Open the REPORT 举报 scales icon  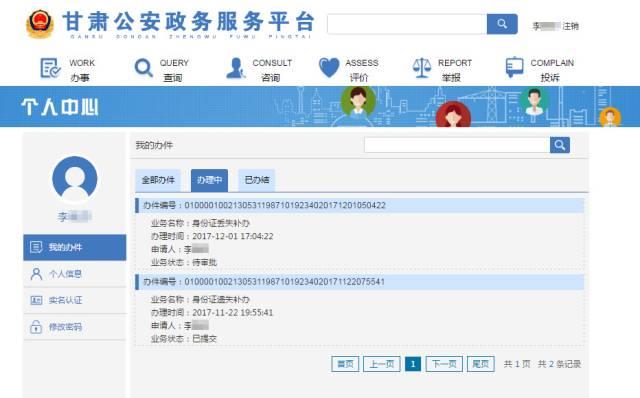[422, 68]
